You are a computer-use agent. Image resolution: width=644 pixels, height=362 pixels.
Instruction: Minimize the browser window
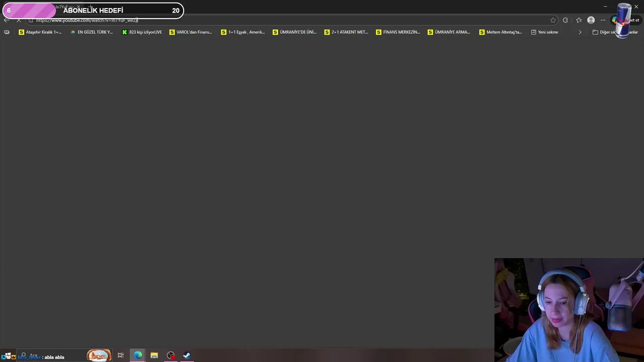[605, 7]
